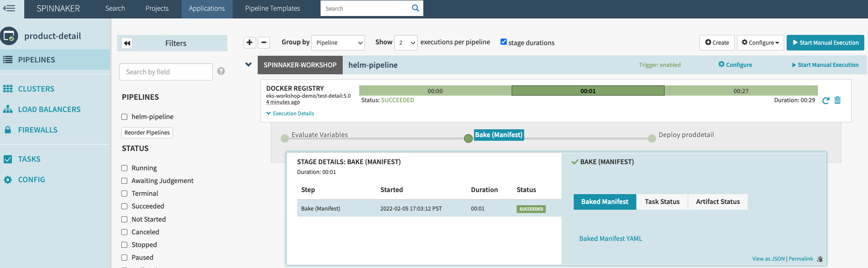The height and width of the screenshot is (268, 868).
Task: Click the search help question mark icon
Action: coord(221,71)
